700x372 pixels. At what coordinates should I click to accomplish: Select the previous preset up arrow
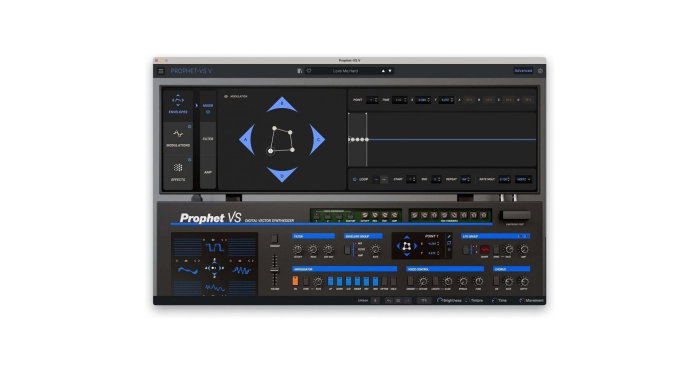[x=383, y=71]
